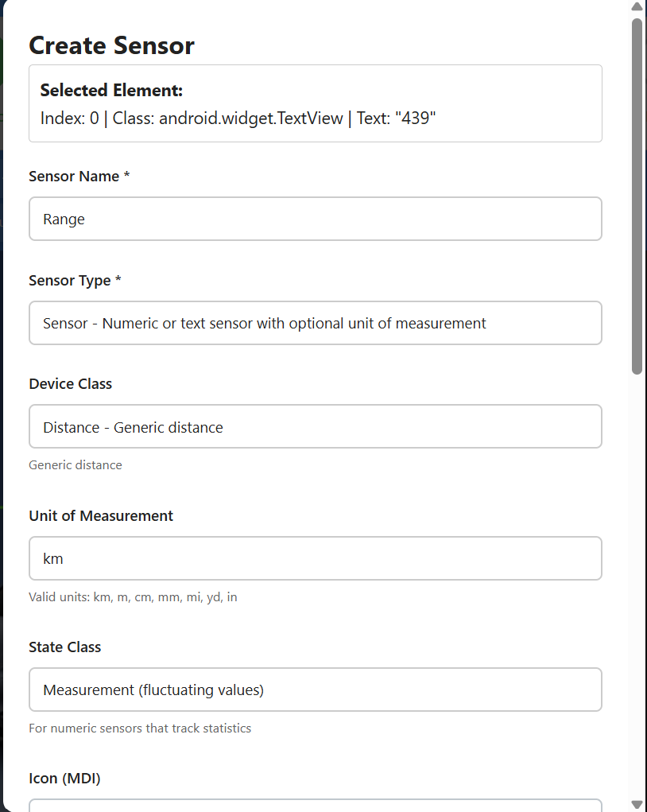Click the scrollbar down arrow
Screen dimensions: 647x812
click(x=637, y=805)
